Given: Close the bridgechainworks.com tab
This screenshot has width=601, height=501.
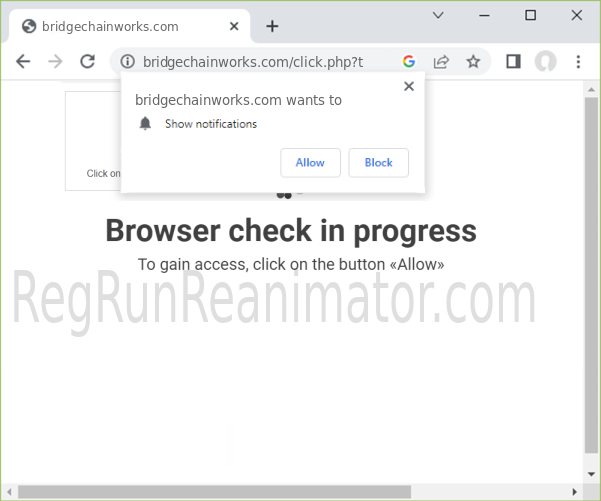Looking at the screenshot, I should point(233,26).
